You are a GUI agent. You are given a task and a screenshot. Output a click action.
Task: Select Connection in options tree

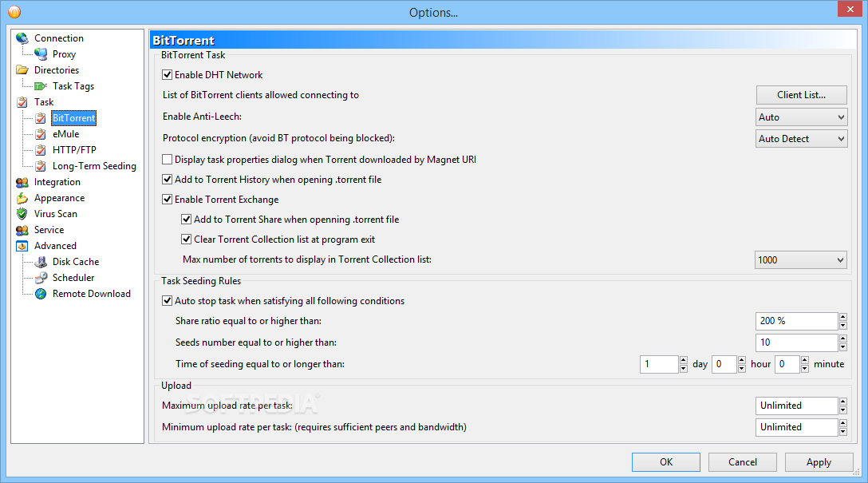[59, 38]
